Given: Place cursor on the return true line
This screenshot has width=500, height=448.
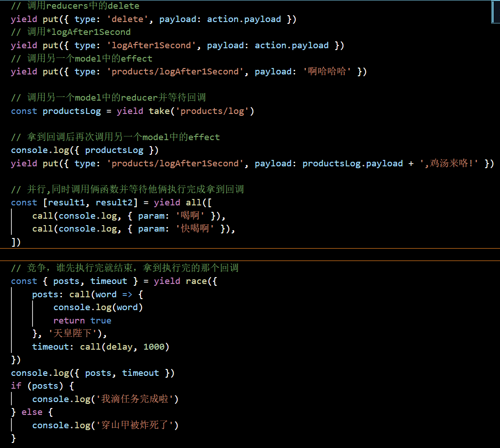Looking at the screenshot, I should coord(82,321).
